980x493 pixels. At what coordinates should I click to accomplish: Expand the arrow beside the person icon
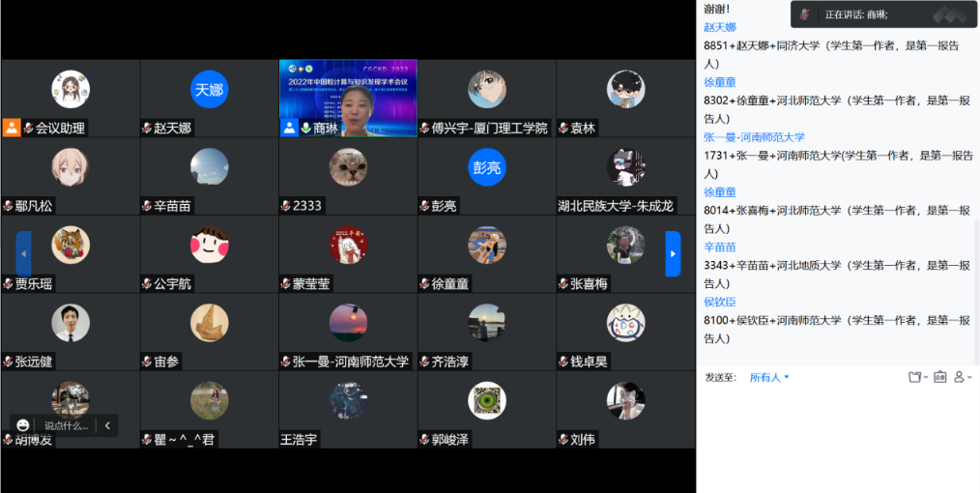point(969,377)
